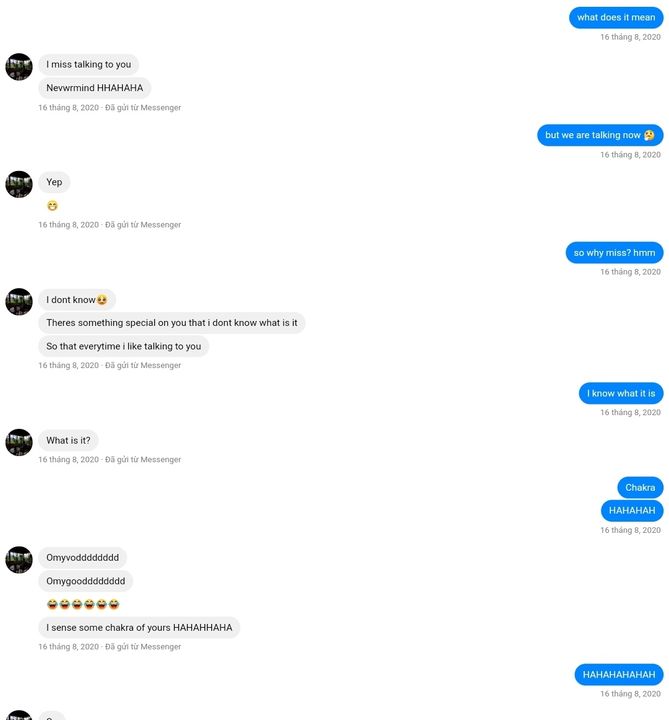The image size is (669, 720).
Task: Click the "HAHAHAHAHAH" bubble at bottom
Action: click(x=618, y=675)
